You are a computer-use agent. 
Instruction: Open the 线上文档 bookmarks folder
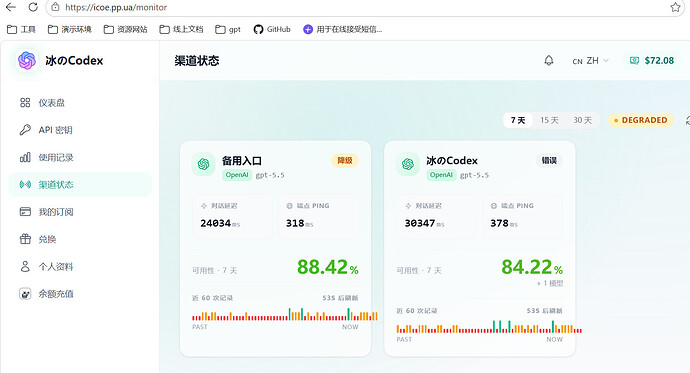(181, 29)
